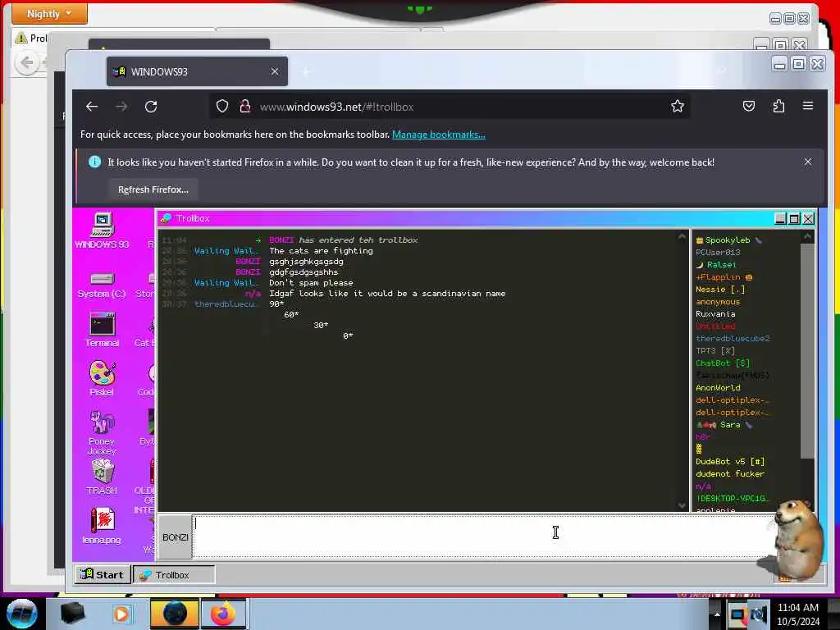Select user theredbluecube2 in the list

point(733,339)
